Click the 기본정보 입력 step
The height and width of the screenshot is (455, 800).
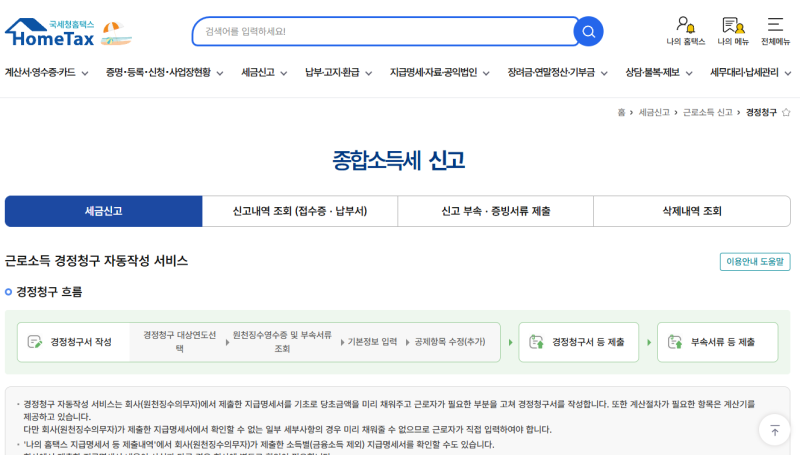[372, 342]
